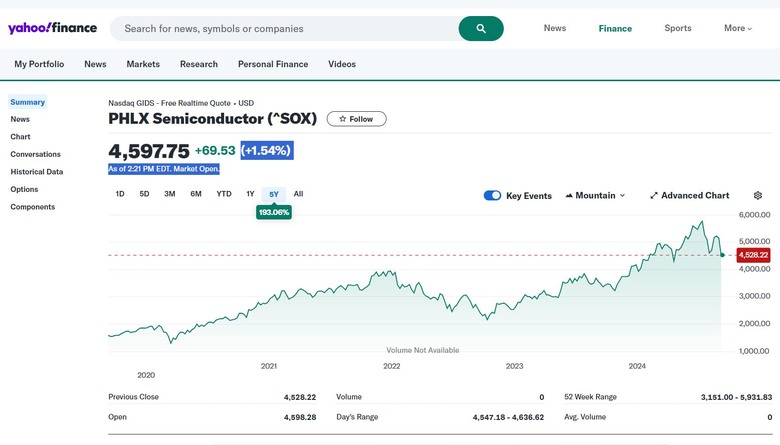Image resolution: width=780 pixels, height=445 pixels.
Task: Click the green search magnifier button
Action: tap(481, 28)
